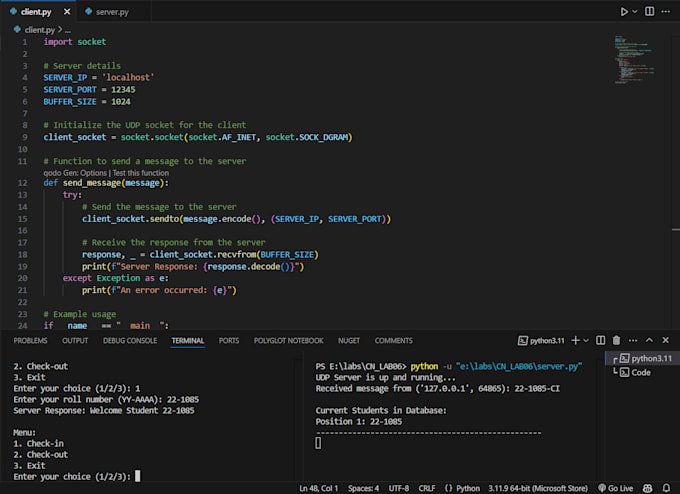Image resolution: width=680 pixels, height=494 pixels.
Task: Open the OUTPUT panel tab
Action: (x=75, y=340)
